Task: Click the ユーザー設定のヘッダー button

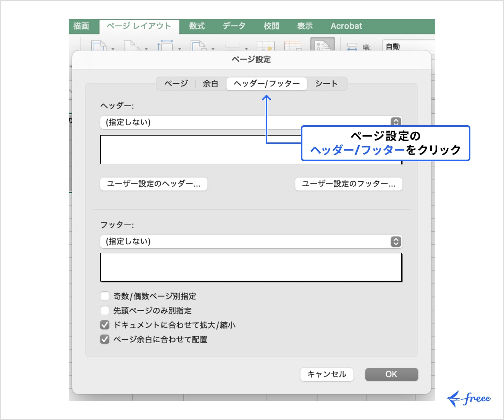Action: [153, 184]
